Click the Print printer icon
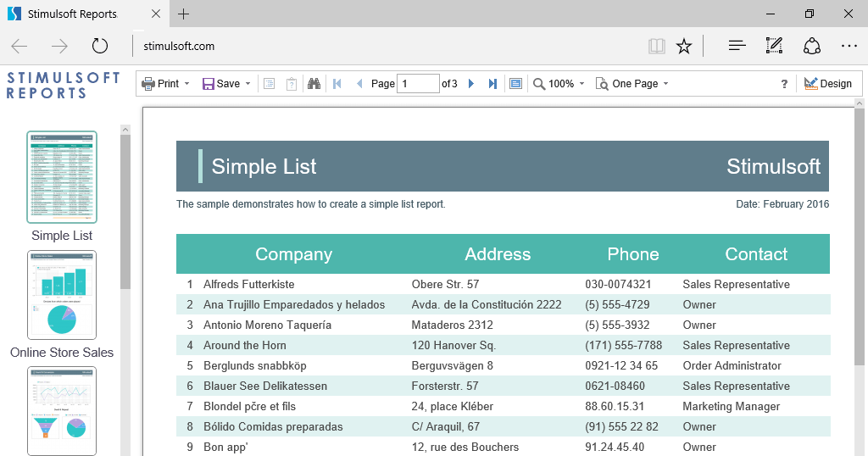This screenshot has height=456, width=868. tap(147, 84)
